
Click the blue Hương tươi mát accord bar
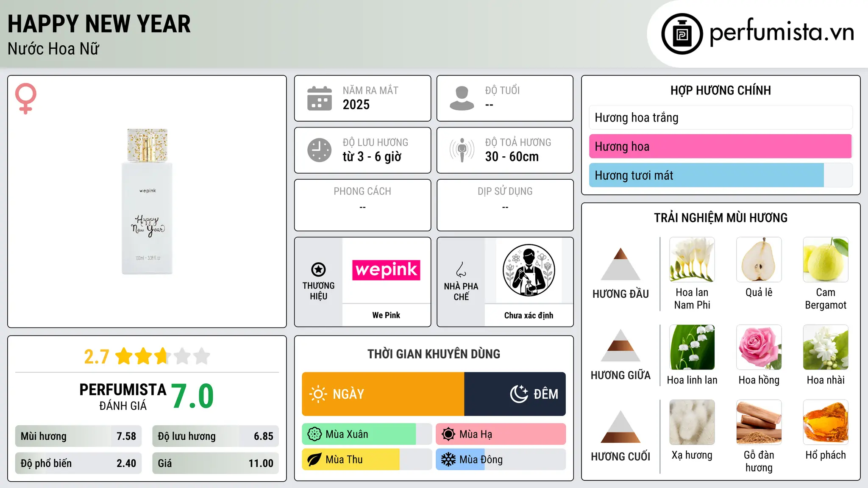[721, 175]
